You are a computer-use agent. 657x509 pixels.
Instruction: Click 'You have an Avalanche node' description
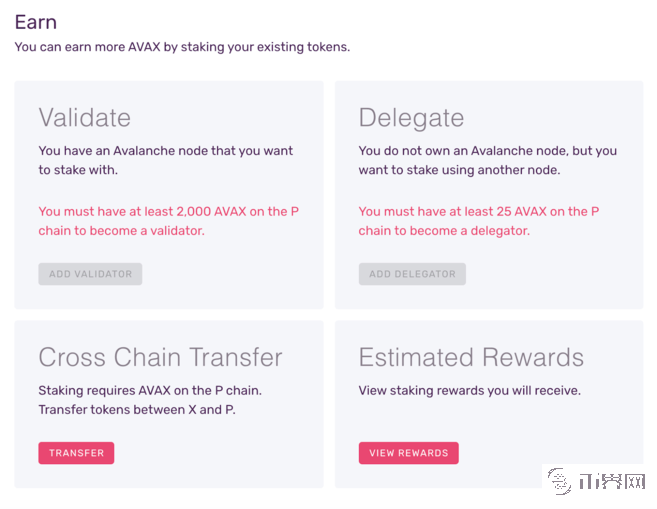[x=165, y=151]
